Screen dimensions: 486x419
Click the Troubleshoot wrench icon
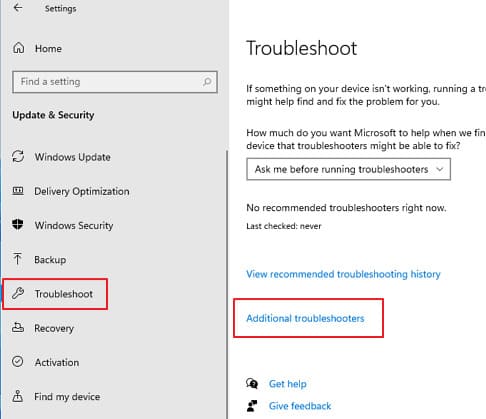click(18, 293)
